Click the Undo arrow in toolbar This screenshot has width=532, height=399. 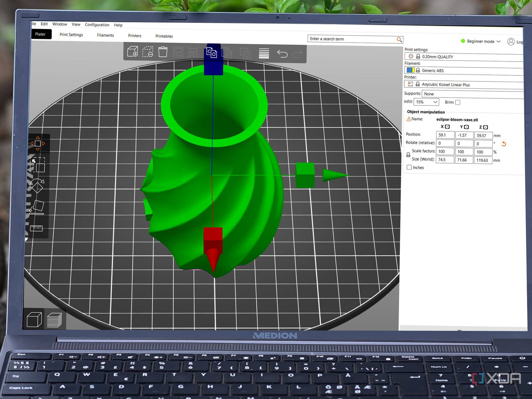282,54
